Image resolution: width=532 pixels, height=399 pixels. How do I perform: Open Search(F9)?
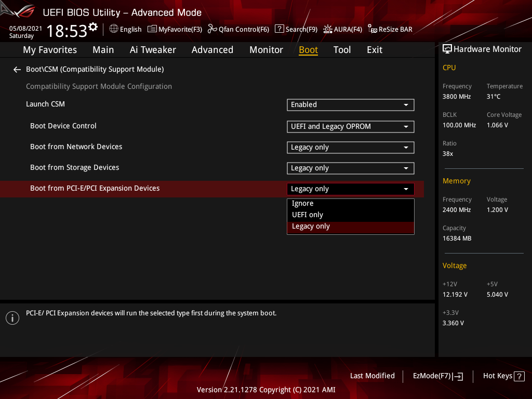tap(296, 29)
